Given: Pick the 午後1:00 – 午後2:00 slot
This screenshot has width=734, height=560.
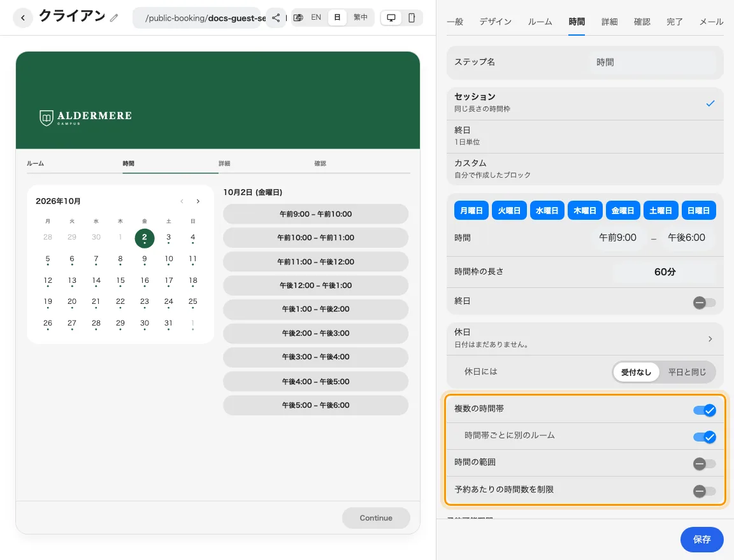Looking at the screenshot, I should pos(315,309).
